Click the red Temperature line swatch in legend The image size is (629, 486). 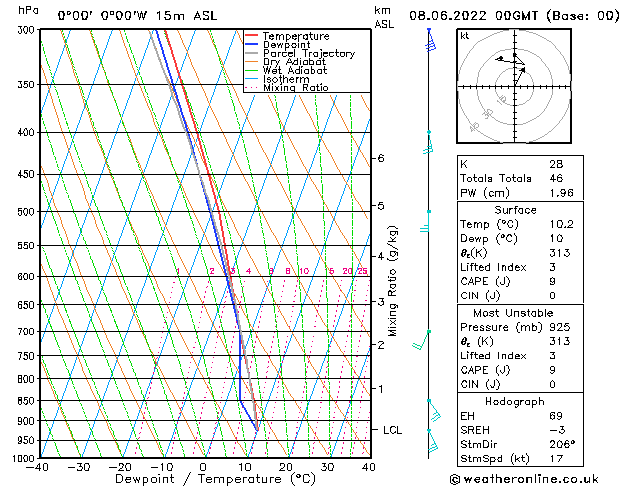(x=252, y=36)
